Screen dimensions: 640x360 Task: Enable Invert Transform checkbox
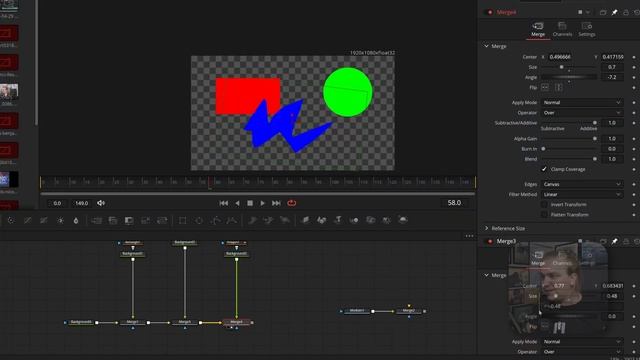[x=544, y=204]
